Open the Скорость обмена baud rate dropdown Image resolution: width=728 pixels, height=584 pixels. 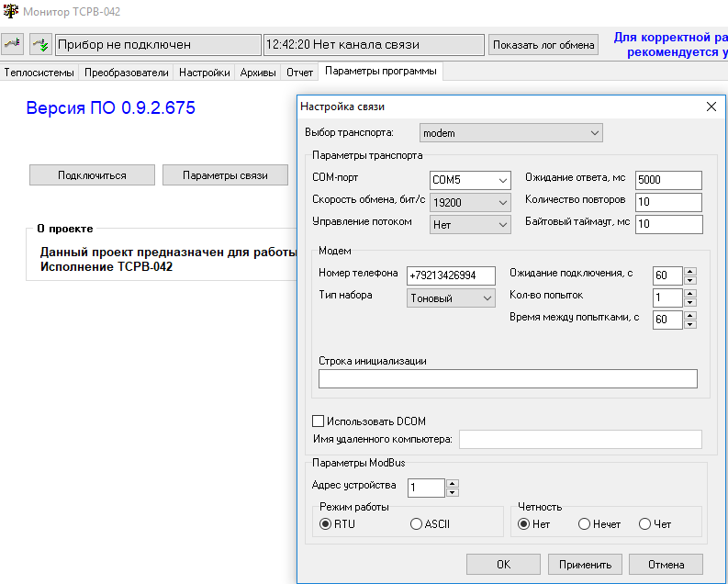470,202
